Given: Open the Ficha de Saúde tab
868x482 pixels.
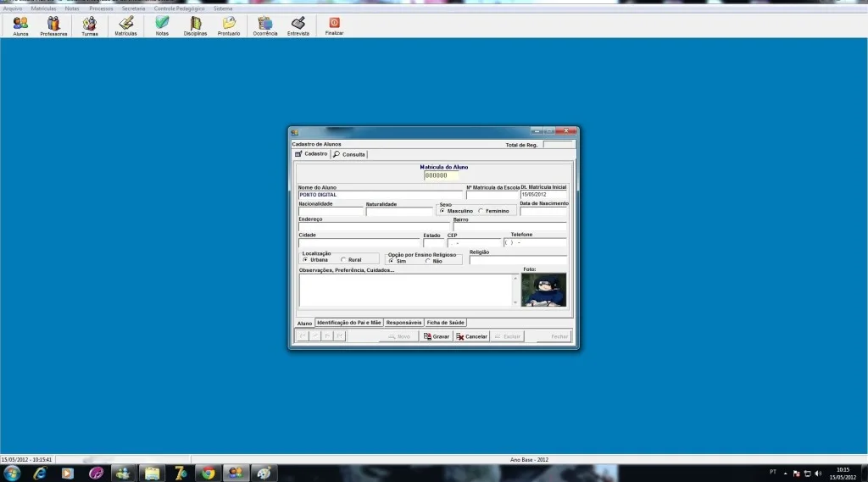Looking at the screenshot, I should [446, 323].
